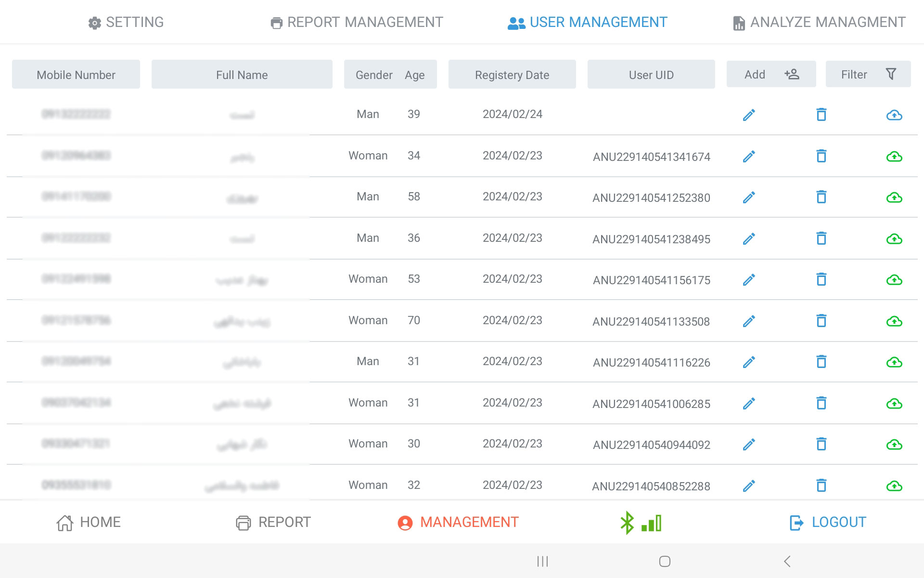Edit the user with UID ANU229140540852288
924x578 pixels.
pyautogui.click(x=749, y=486)
